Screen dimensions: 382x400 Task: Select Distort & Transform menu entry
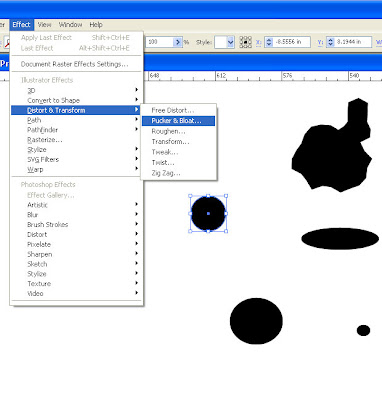tap(76, 110)
